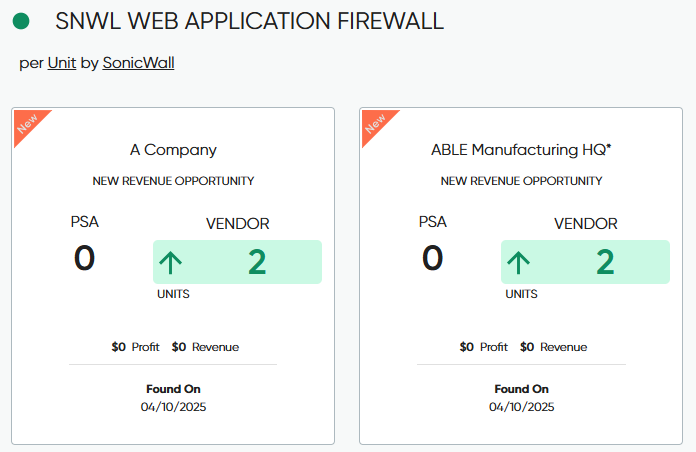Click $0 Profit on A Company card
Screen dimensions: 696x452
[x=135, y=347]
